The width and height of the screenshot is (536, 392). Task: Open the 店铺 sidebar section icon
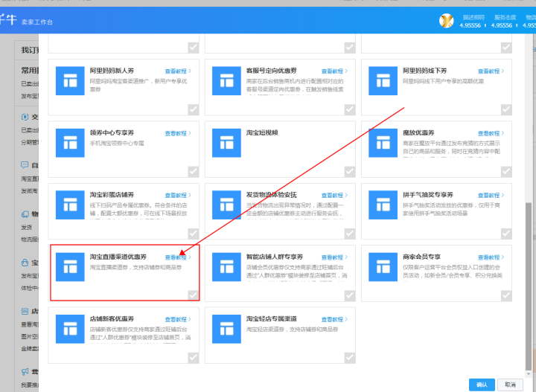point(25,311)
